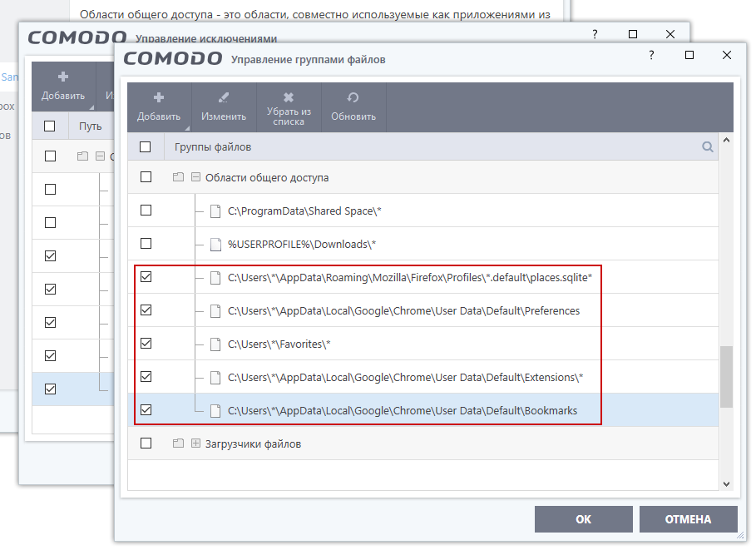Screen dimensions: 756x550
Task: Expand the Загрузчики файлов group
Action: (195, 443)
